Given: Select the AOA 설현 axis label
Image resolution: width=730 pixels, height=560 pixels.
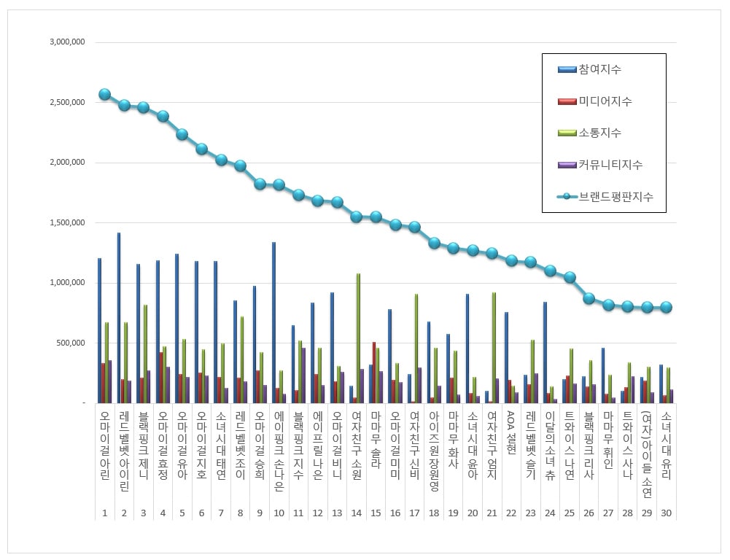Looking at the screenshot, I should [511, 432].
